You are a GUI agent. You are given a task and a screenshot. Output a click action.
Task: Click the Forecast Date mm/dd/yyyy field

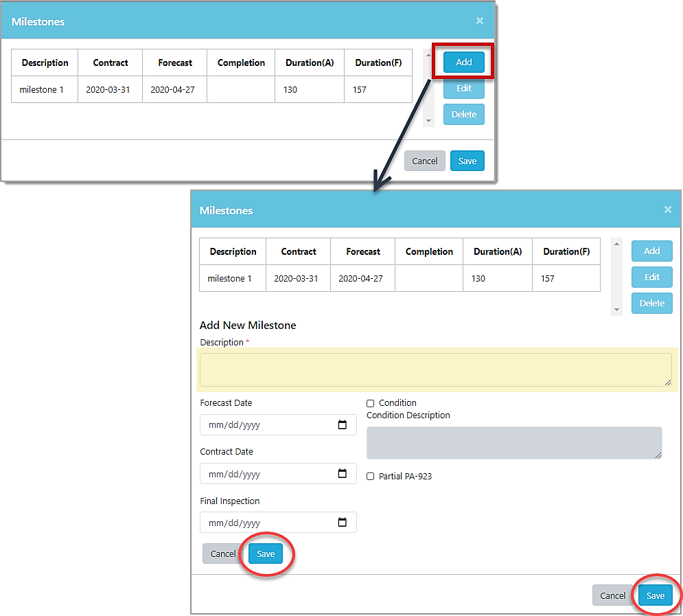tap(268, 425)
